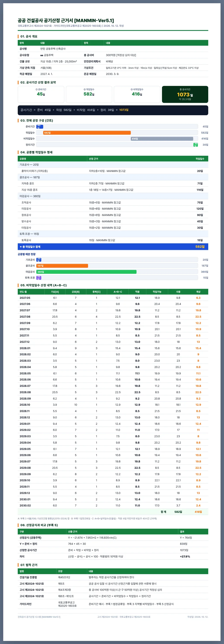Click the orange 187일 골조공사 distribution bar

62,266
